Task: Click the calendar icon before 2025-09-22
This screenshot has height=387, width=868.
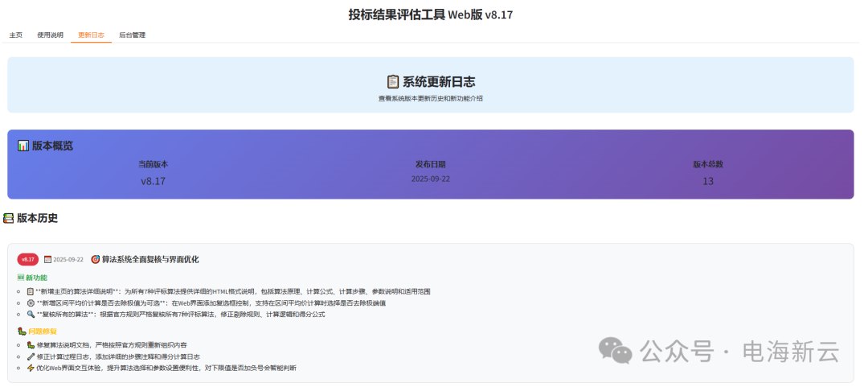Action: (x=47, y=260)
